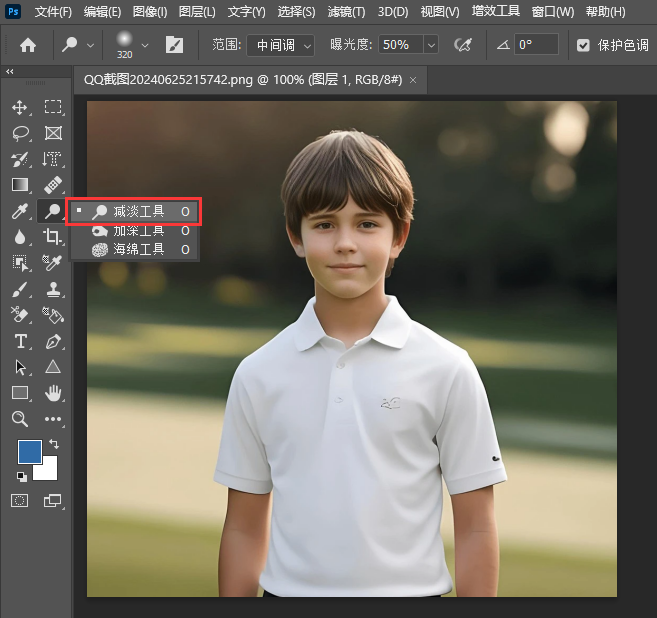
Task: Close the QQ截图20240625215742.png document tab
Action: pos(413,80)
